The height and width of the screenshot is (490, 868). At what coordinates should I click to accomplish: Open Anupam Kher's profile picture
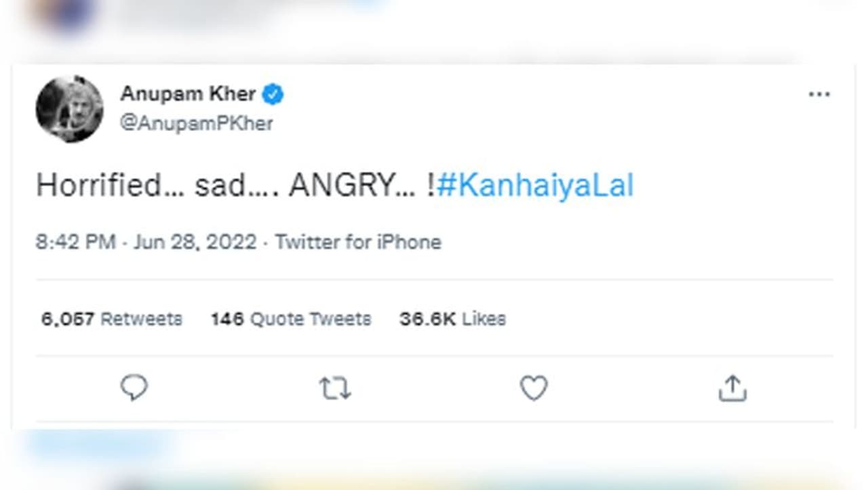[69, 109]
